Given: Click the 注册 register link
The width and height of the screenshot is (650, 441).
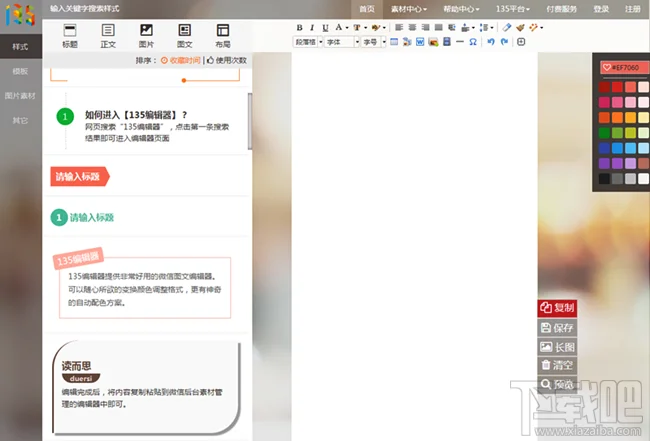Looking at the screenshot, I should coord(633,9).
